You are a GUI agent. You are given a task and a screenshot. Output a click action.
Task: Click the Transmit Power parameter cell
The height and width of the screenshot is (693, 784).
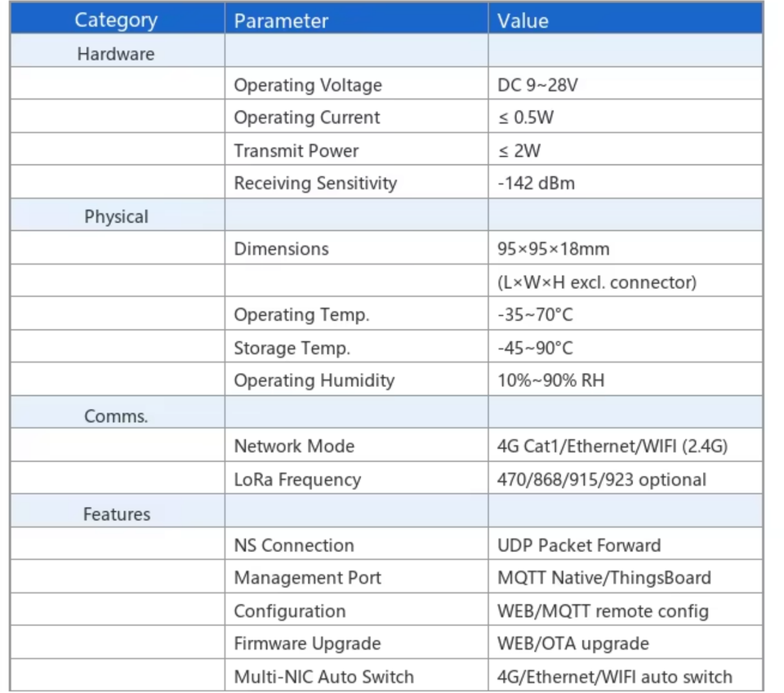point(357,149)
